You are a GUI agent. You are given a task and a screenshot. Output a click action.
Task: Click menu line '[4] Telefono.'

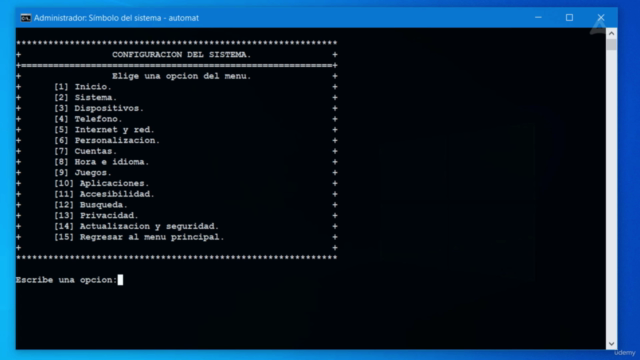(x=88, y=119)
